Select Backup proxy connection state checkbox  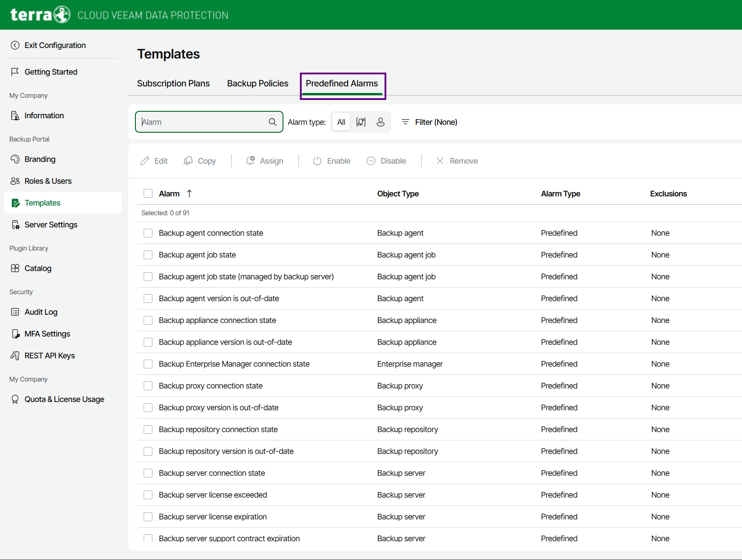(x=148, y=386)
